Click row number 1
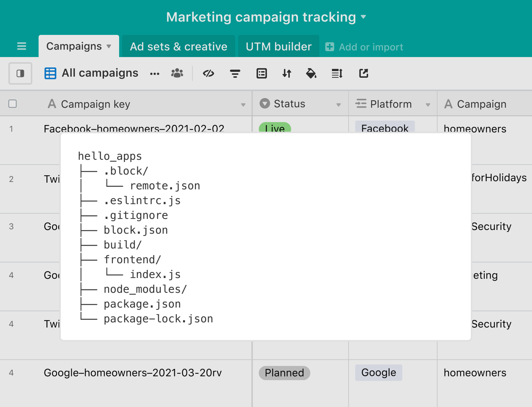Image resolution: width=532 pixels, height=407 pixels. point(11,129)
